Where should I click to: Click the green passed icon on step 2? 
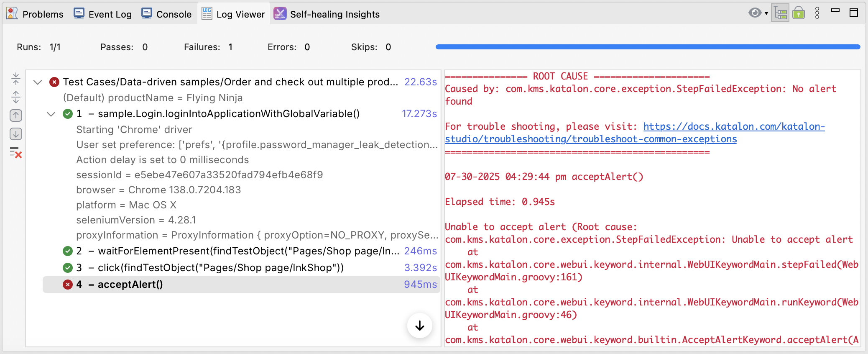[x=68, y=251]
